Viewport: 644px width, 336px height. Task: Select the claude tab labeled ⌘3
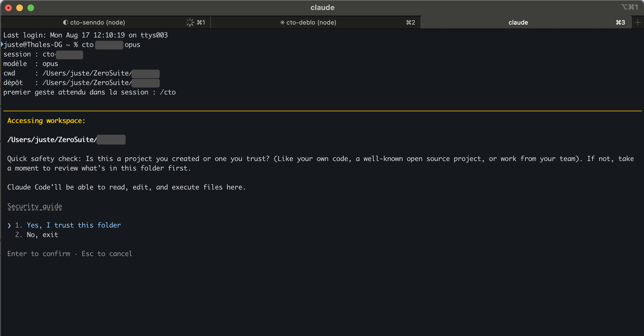[526, 22]
